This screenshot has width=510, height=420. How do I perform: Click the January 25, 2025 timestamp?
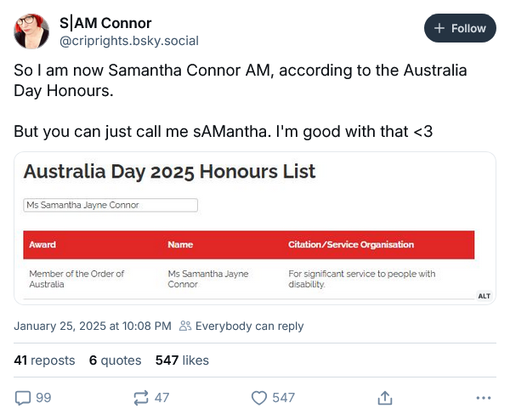point(93,326)
